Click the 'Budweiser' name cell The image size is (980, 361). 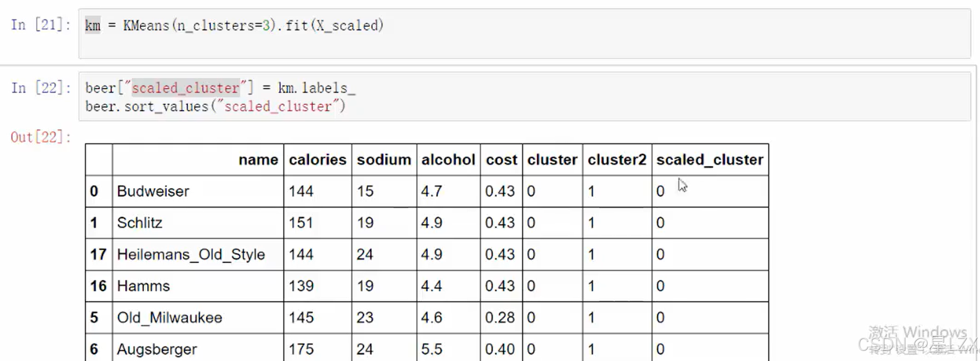198,191
